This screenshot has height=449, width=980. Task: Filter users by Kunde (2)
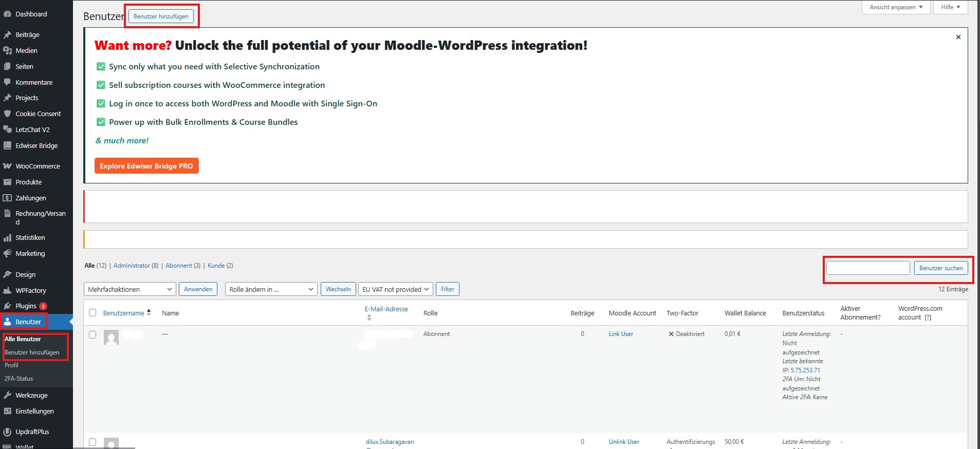(x=220, y=266)
